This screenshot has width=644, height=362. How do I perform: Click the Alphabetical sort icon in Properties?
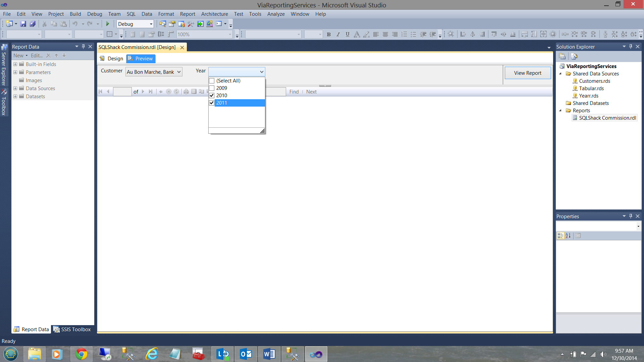pyautogui.click(x=568, y=236)
